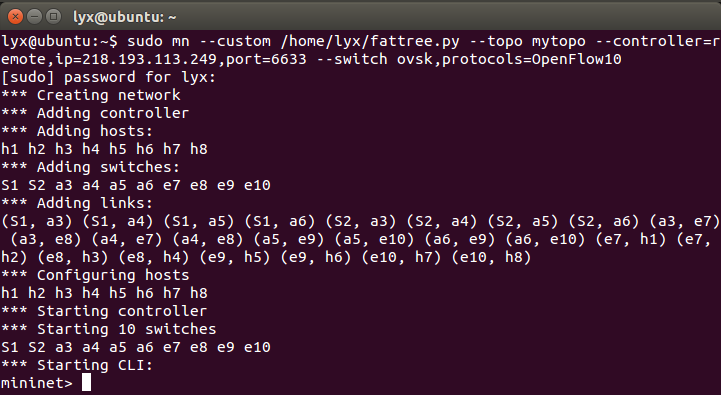Click the '*** Adding controller' line

pyautogui.click(x=95, y=113)
